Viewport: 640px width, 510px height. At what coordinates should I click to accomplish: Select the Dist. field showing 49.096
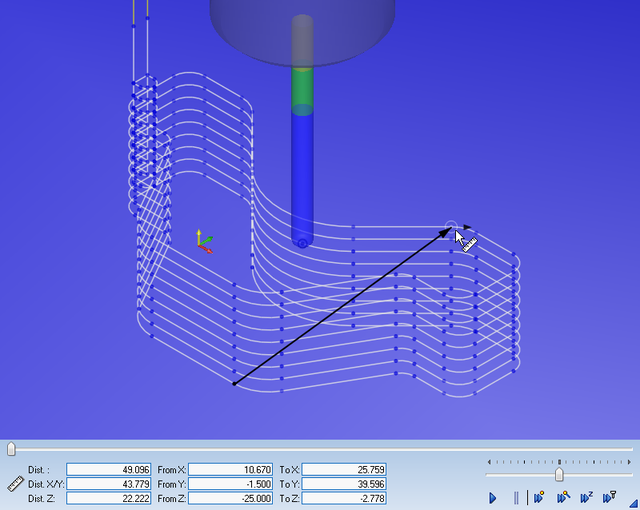point(109,470)
